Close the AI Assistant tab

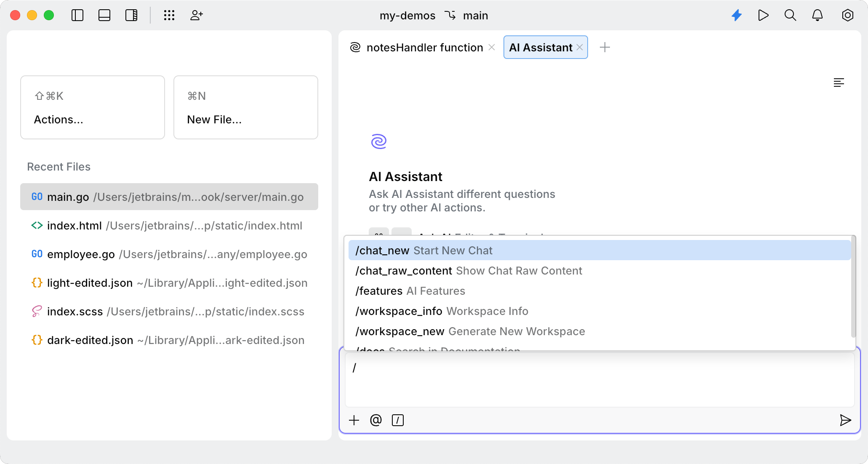(x=580, y=48)
